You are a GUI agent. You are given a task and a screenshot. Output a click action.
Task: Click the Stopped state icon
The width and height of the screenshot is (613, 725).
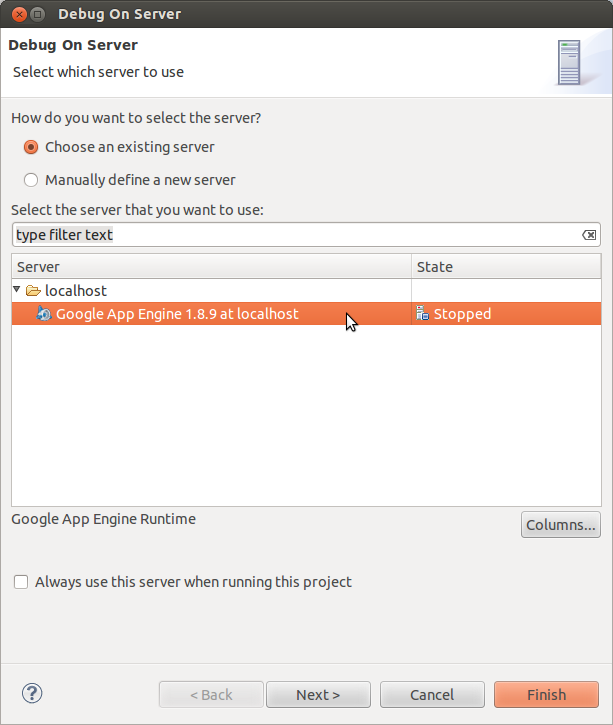coord(423,314)
